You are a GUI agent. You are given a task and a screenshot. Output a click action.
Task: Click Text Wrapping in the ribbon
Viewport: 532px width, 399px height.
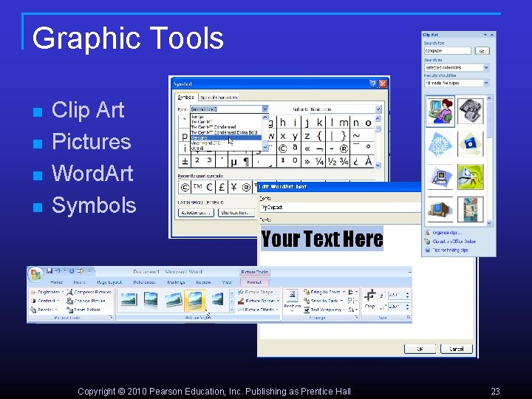tap(324, 310)
